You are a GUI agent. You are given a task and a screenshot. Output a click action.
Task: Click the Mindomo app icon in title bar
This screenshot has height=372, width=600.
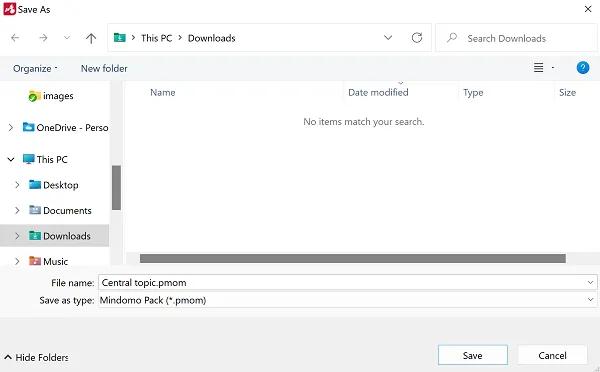tap(10, 9)
